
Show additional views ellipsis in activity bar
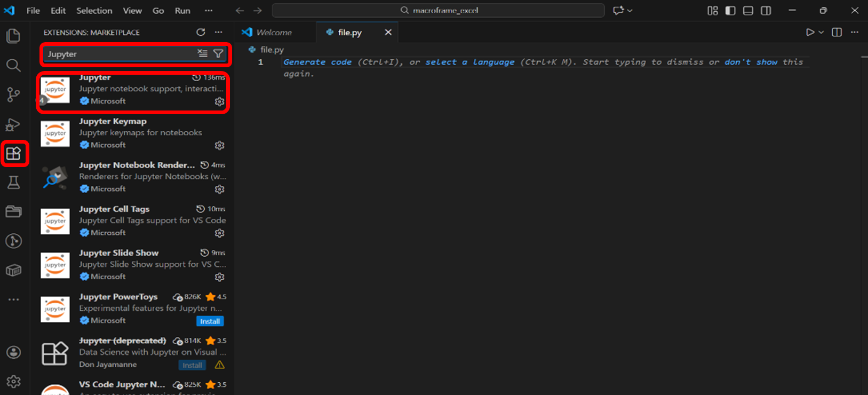tap(13, 299)
